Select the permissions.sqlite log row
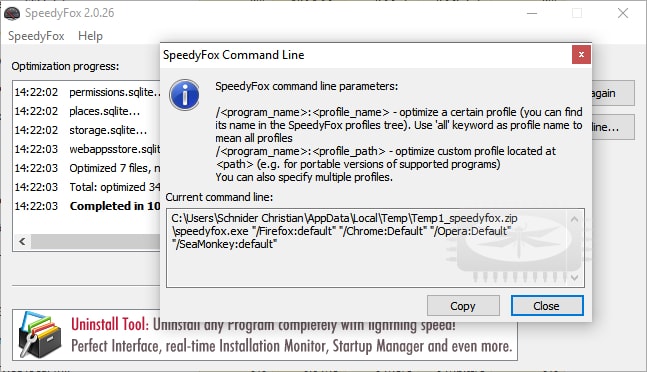647x372 pixels. tap(87, 92)
